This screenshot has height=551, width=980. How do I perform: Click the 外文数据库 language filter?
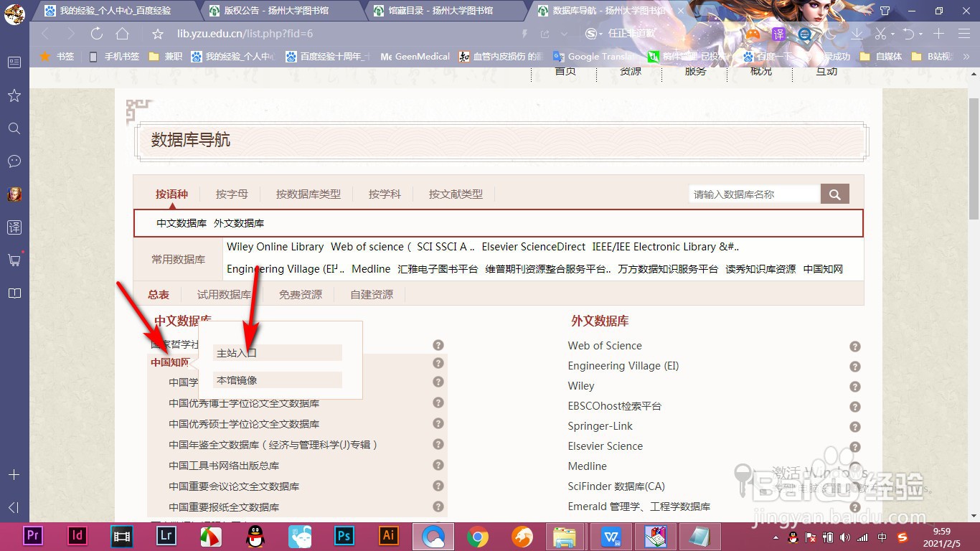point(239,223)
